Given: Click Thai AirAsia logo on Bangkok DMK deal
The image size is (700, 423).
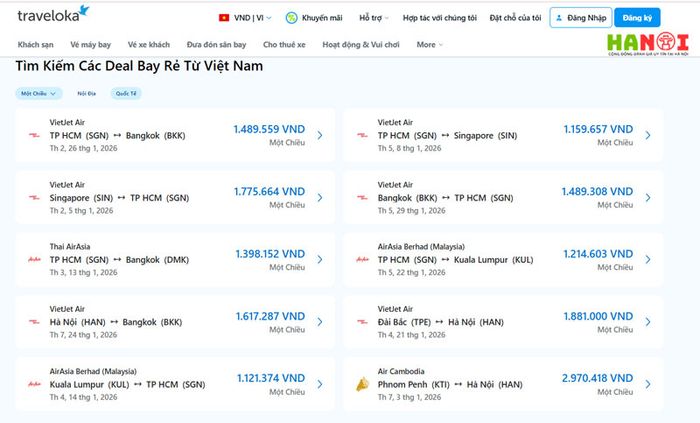Looking at the screenshot, I should [34, 259].
